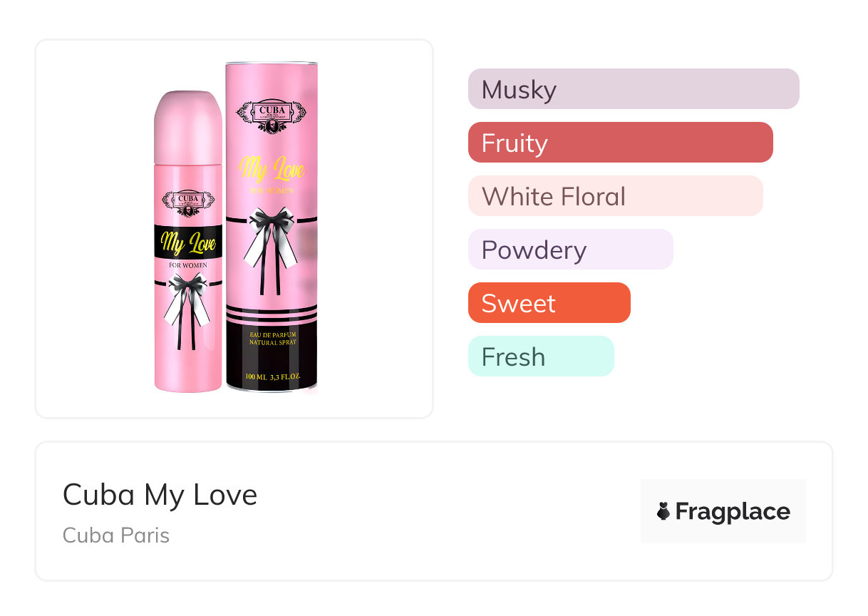Click the My Love label on the bottle

[x=188, y=245]
